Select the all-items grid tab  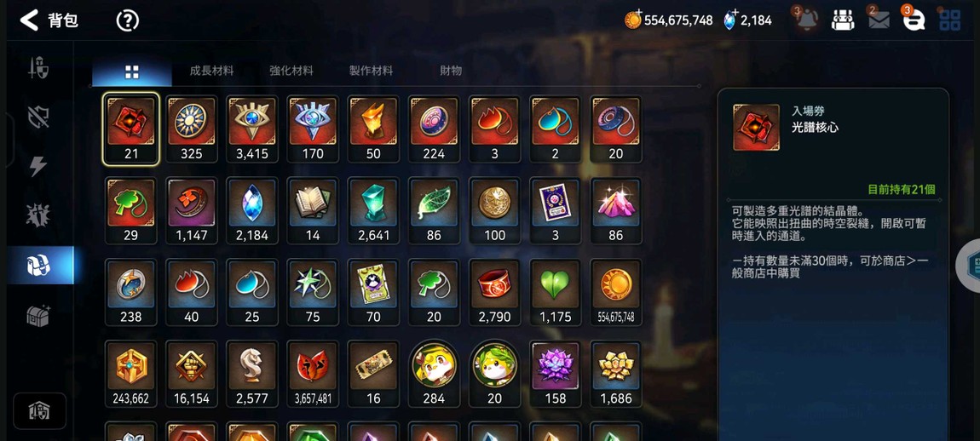point(132,72)
